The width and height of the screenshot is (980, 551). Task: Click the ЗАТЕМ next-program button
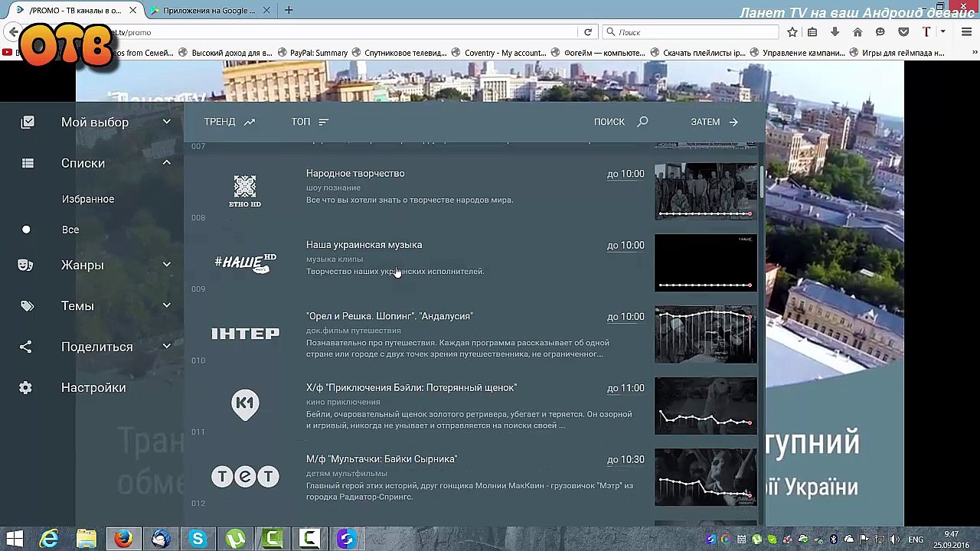(714, 122)
